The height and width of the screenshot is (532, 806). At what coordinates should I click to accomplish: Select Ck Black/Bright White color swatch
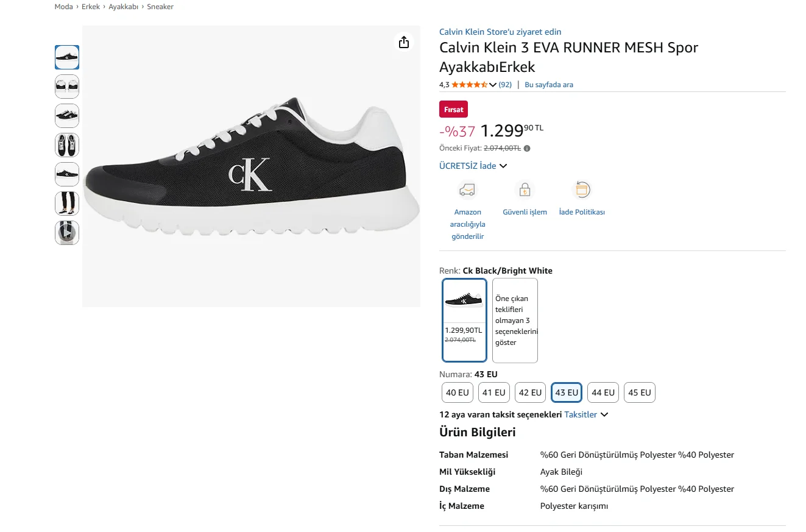464,320
